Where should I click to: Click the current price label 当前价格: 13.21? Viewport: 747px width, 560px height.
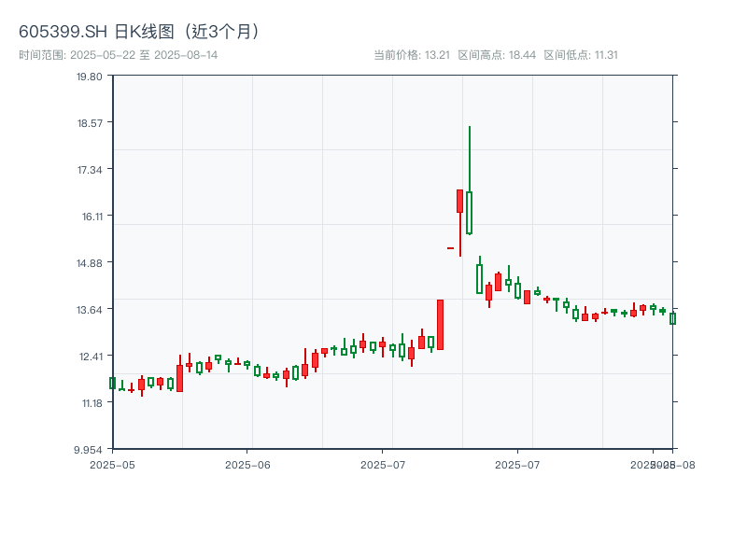[412, 55]
